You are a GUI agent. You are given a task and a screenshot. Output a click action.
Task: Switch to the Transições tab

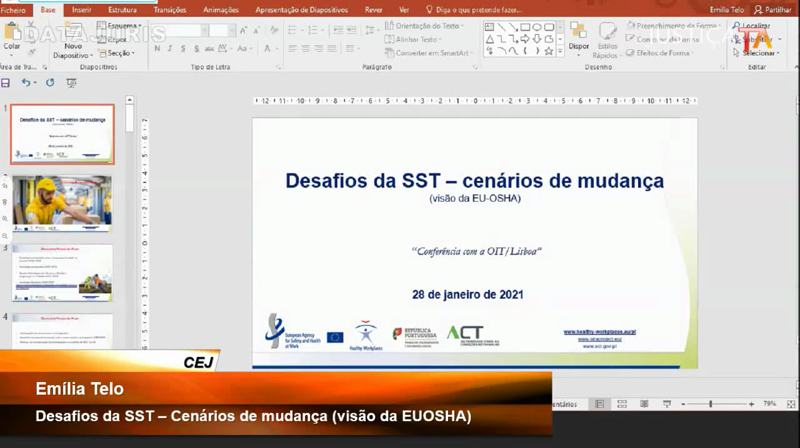168,9
